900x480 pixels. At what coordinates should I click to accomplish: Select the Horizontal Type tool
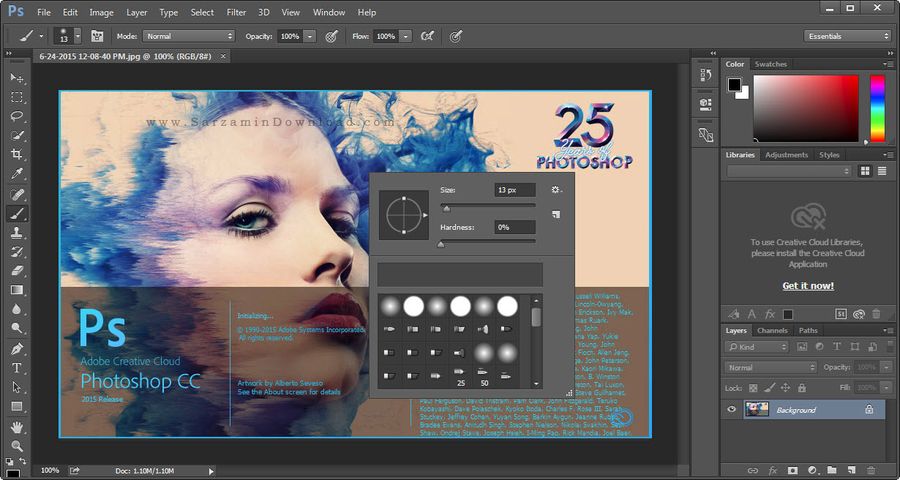[x=17, y=368]
